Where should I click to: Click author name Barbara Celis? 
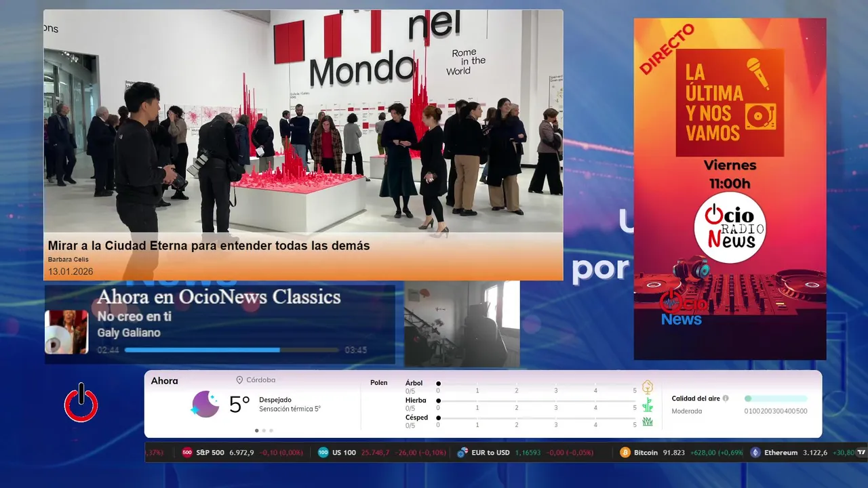coord(68,260)
